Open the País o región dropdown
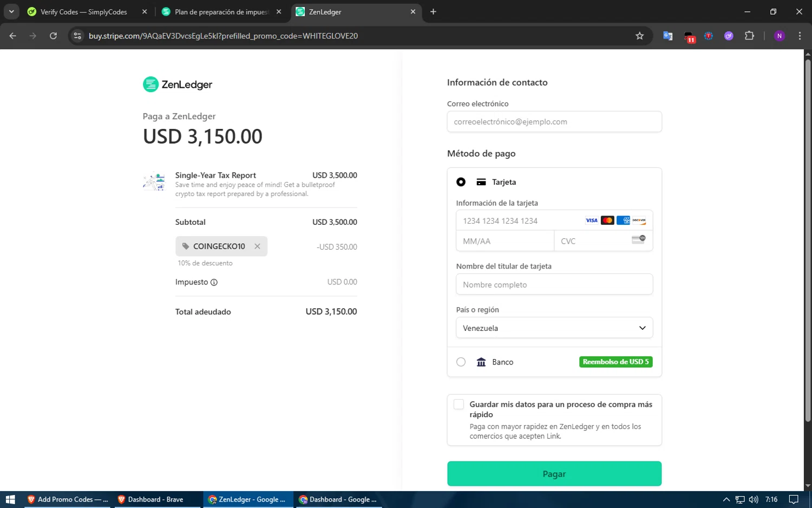 tap(554, 328)
